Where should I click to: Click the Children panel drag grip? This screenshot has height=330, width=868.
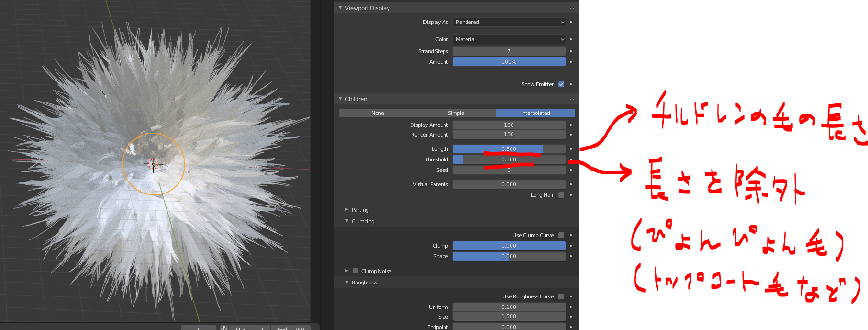point(572,99)
